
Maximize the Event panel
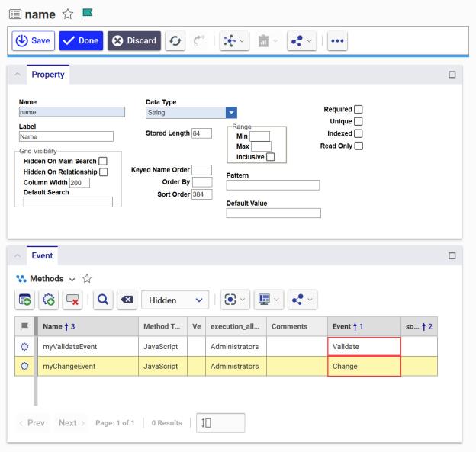(x=452, y=256)
